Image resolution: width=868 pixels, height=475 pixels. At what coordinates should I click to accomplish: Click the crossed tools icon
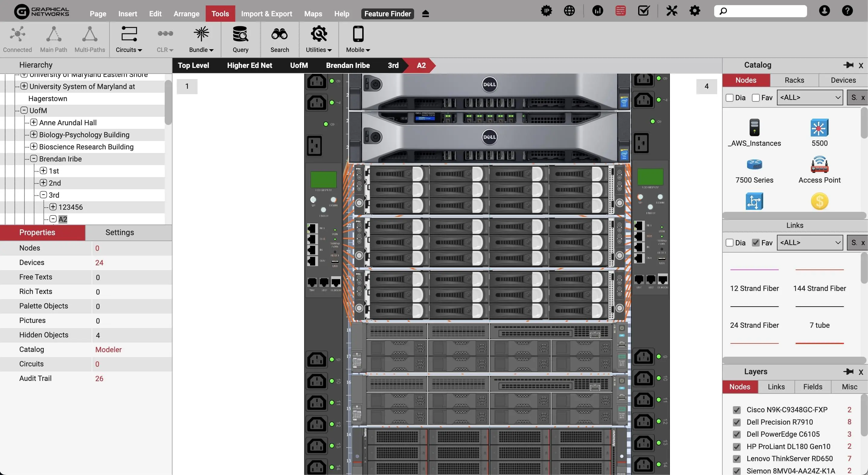coord(672,11)
